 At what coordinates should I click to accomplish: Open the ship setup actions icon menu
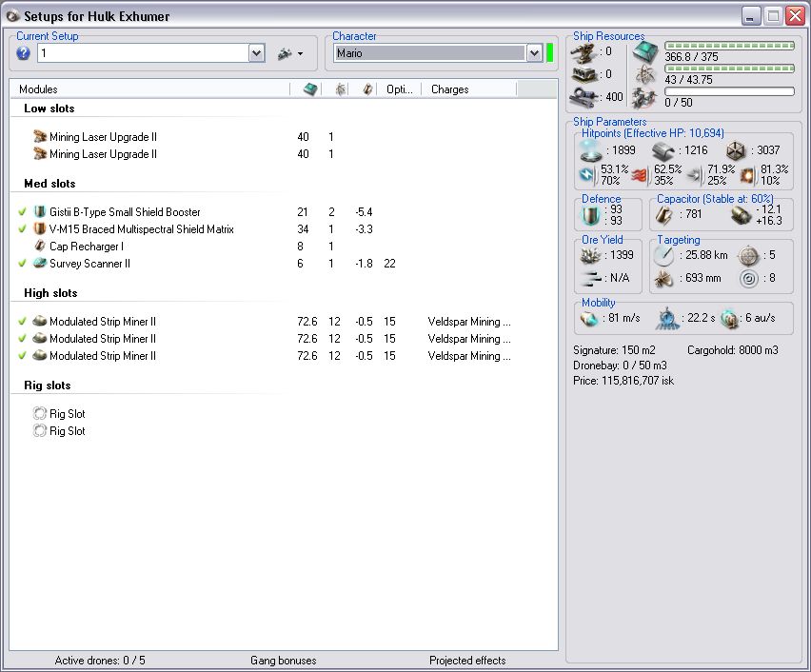coord(290,53)
